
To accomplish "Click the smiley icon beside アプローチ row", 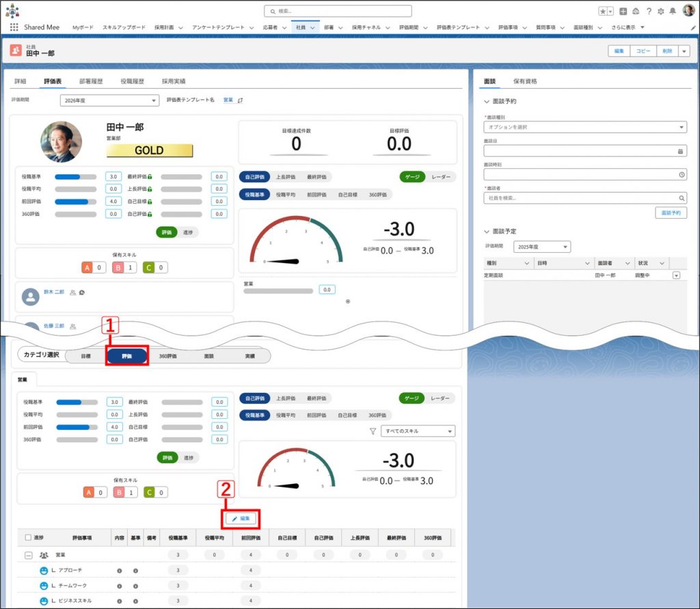I will (43, 570).
